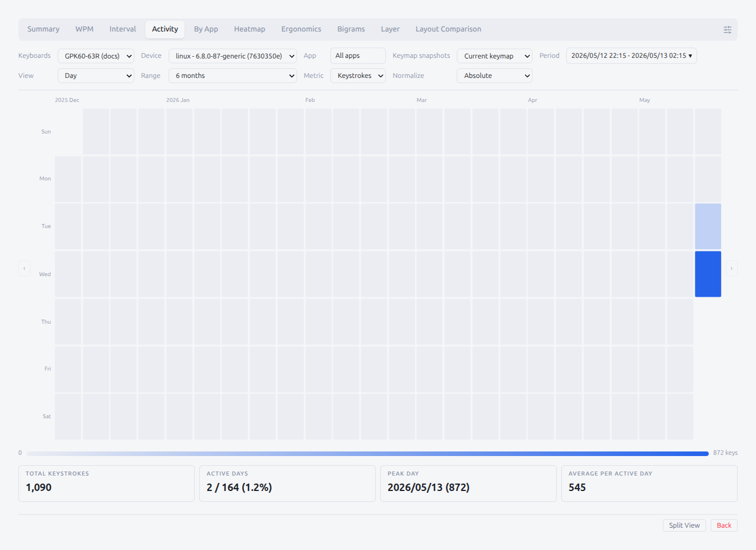Open the Metric dropdown showing Keystrokes

(x=358, y=76)
